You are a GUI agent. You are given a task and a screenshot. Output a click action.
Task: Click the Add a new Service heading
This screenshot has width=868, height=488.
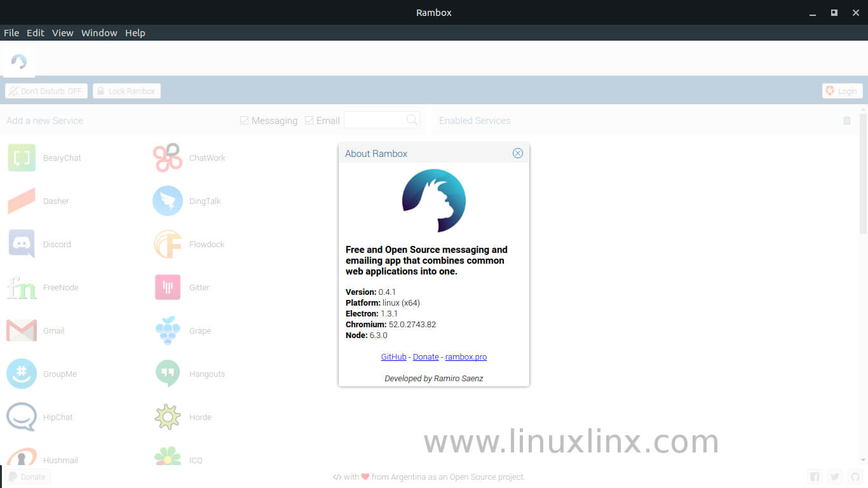[44, 120]
